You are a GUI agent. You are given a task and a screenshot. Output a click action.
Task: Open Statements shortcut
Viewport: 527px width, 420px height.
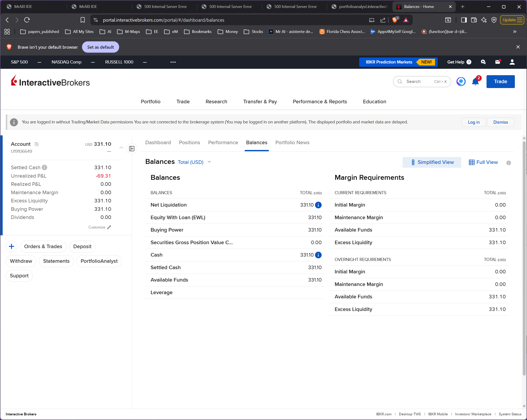[x=56, y=261]
